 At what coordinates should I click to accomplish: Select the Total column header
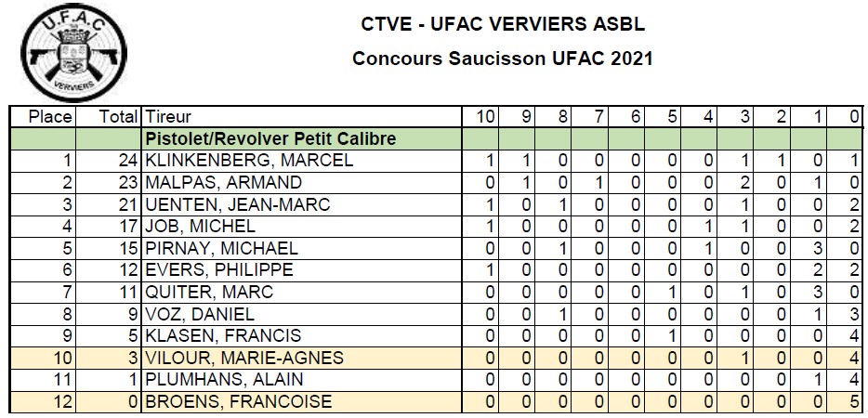(x=119, y=117)
